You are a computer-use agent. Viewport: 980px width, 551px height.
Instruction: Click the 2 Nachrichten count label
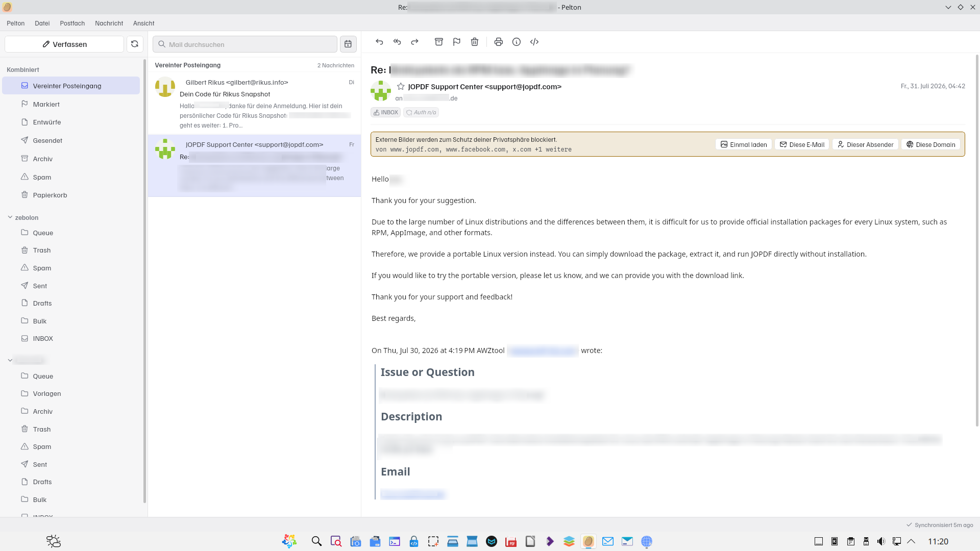[336, 65]
